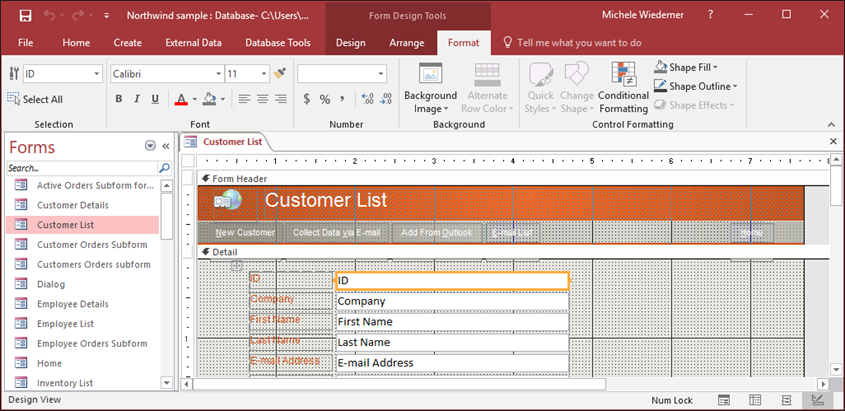The width and height of the screenshot is (845, 411).
Task: Select Employee List form
Action: (82, 324)
